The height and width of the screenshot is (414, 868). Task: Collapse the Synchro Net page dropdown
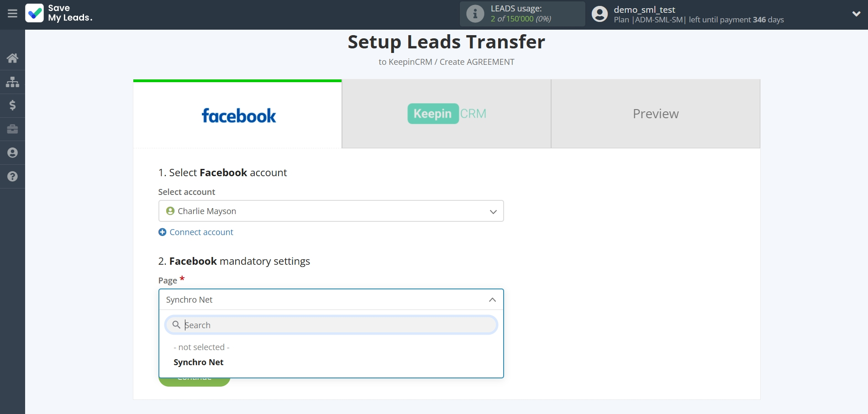(492, 300)
